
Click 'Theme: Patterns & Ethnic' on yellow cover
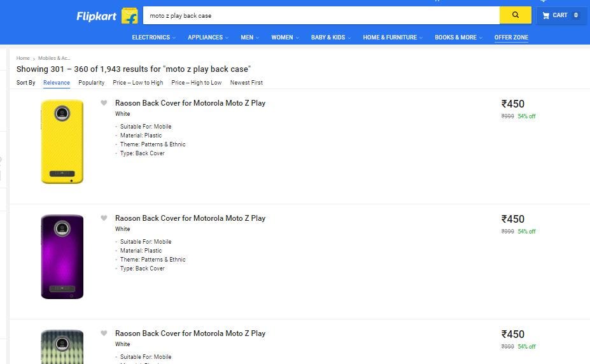[153, 144]
